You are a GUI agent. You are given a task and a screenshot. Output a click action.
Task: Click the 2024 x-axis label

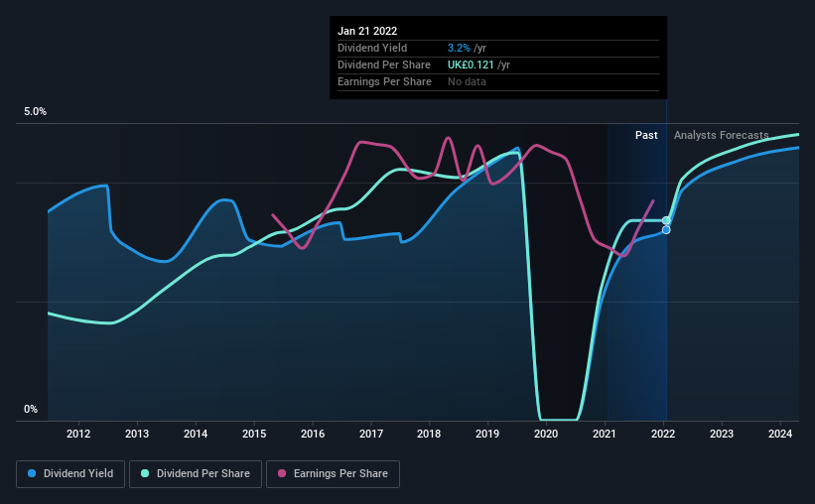pos(780,434)
